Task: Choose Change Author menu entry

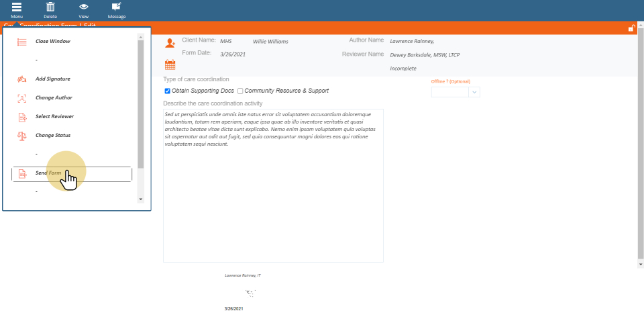Action: (54, 98)
